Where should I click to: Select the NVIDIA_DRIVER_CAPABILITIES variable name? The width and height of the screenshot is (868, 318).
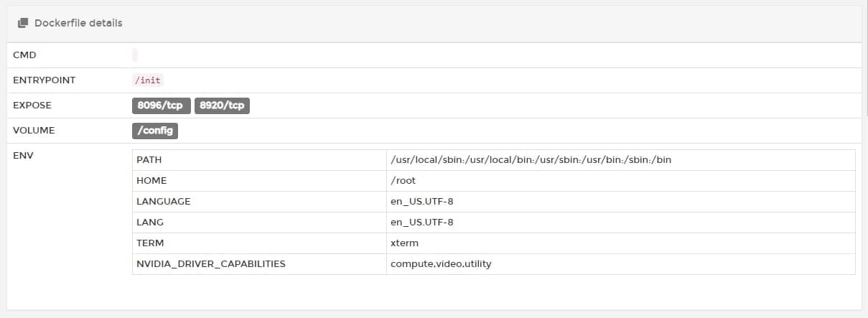210,264
